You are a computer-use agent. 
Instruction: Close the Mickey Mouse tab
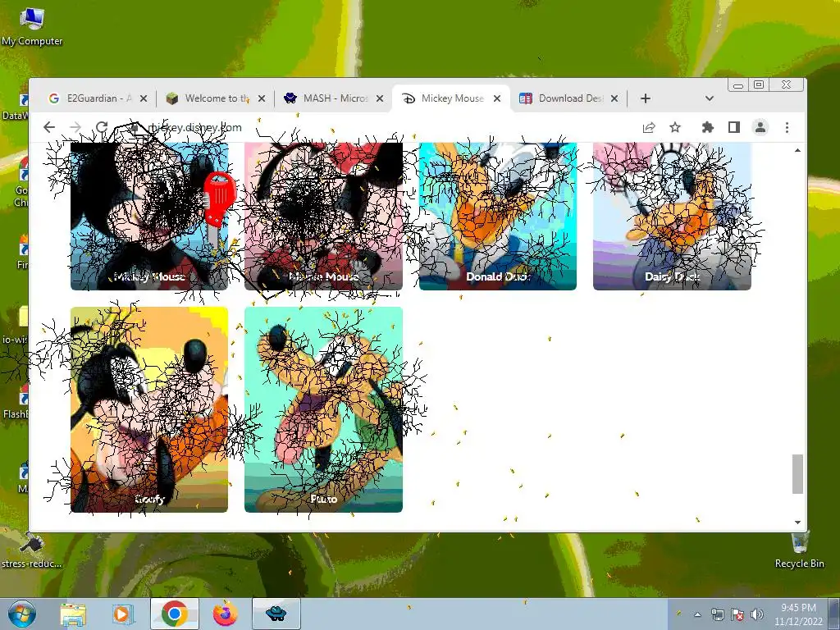click(497, 98)
